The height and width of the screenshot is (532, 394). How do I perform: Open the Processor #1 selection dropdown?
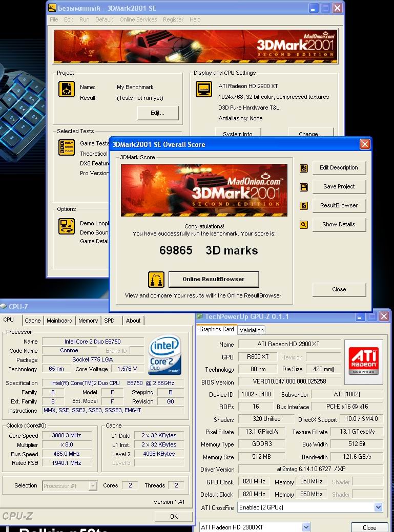tap(93, 486)
